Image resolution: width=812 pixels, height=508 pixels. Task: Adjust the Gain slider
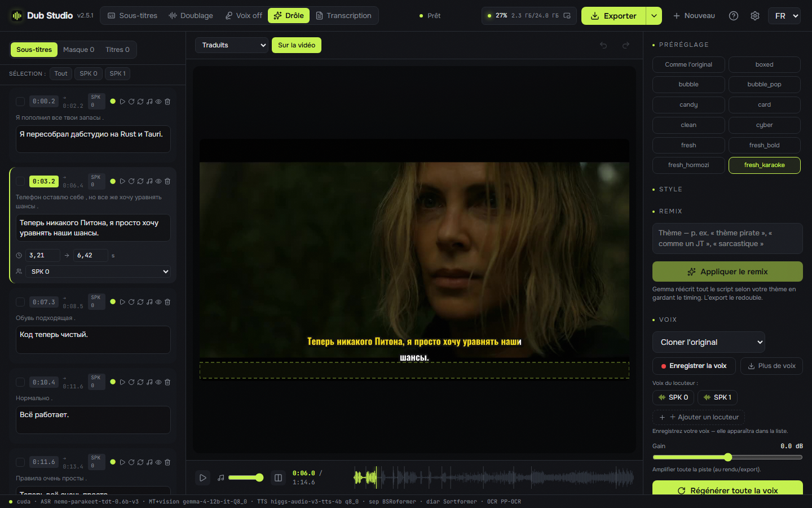(x=727, y=457)
